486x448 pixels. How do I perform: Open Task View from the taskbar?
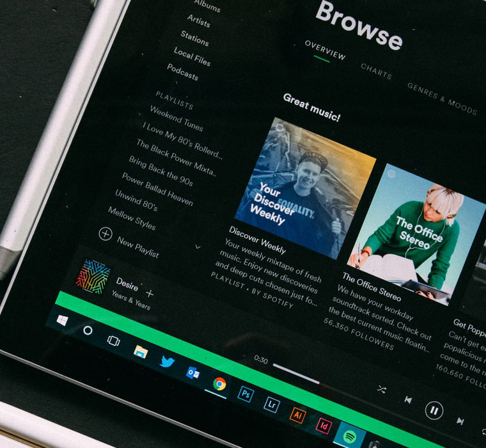pyautogui.click(x=113, y=340)
